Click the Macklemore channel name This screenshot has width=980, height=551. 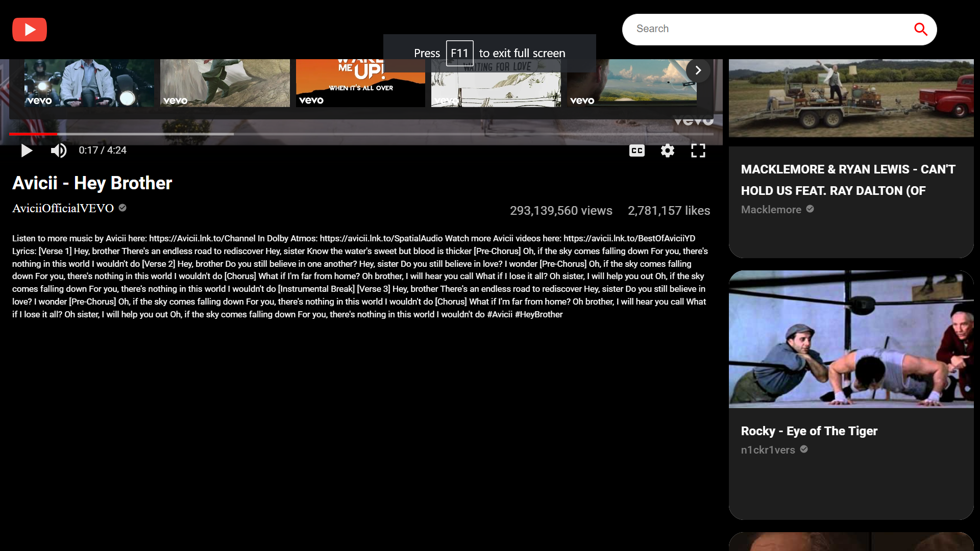(x=771, y=210)
